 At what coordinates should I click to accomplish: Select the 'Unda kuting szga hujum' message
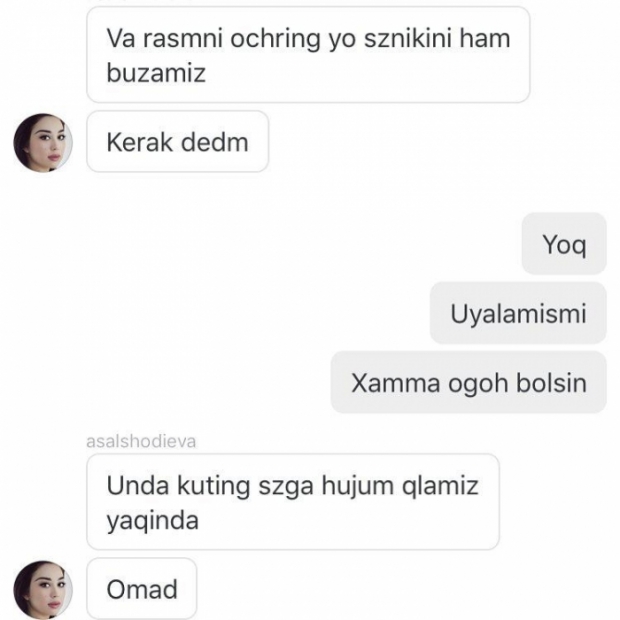click(x=293, y=502)
